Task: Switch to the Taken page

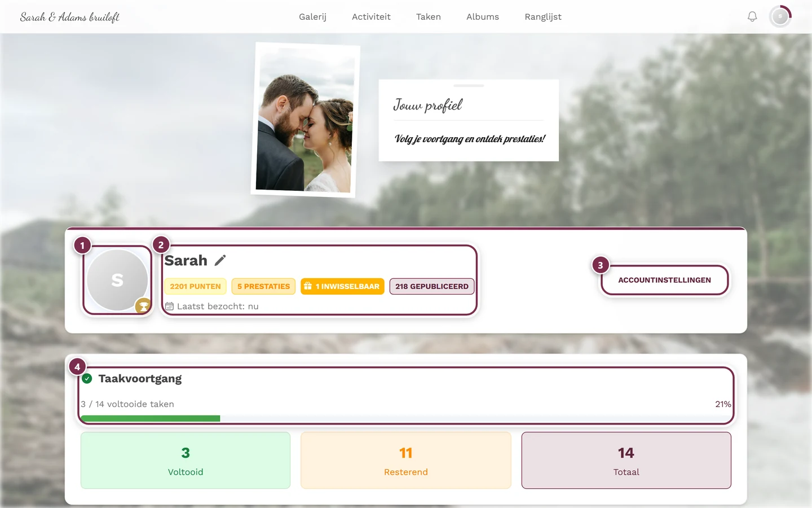Action: [429, 17]
